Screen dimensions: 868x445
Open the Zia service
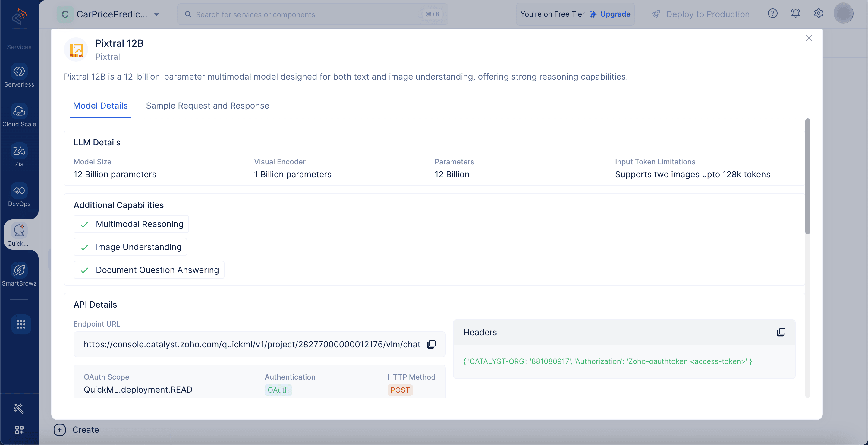coord(19,155)
